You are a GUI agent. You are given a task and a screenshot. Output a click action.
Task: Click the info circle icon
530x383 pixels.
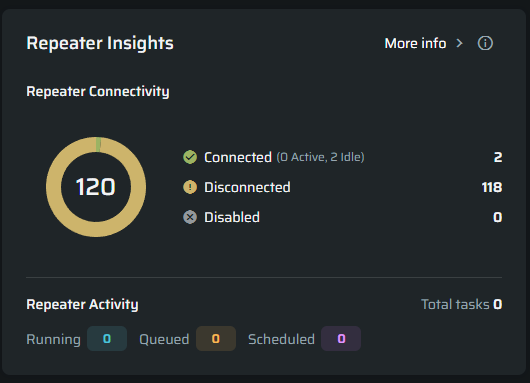click(485, 43)
